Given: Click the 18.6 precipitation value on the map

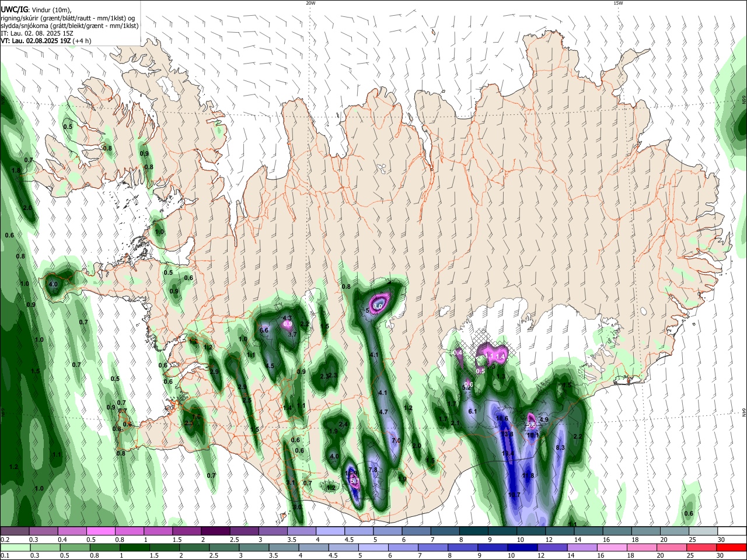Looking at the screenshot, I should [x=502, y=418].
